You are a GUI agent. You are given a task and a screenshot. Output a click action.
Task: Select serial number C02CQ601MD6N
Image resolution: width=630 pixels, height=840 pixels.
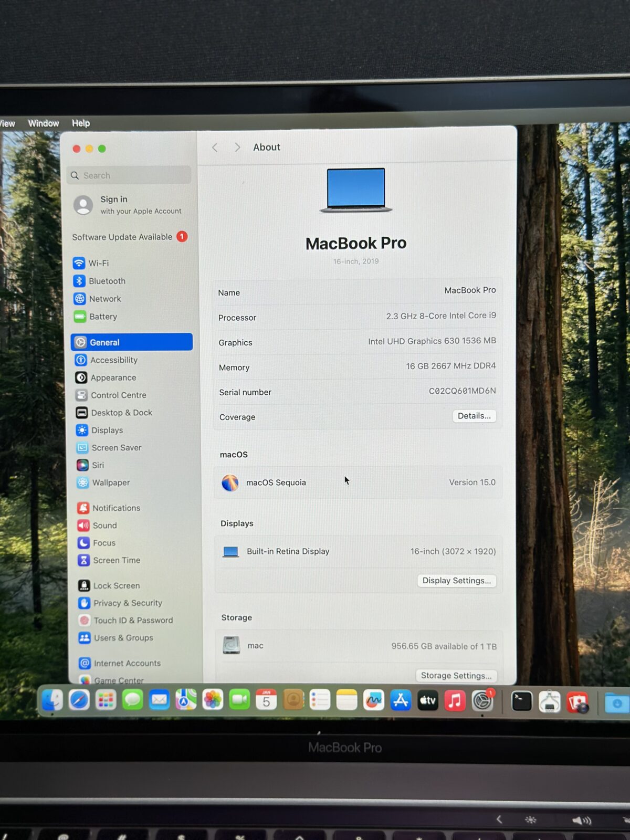point(462,391)
